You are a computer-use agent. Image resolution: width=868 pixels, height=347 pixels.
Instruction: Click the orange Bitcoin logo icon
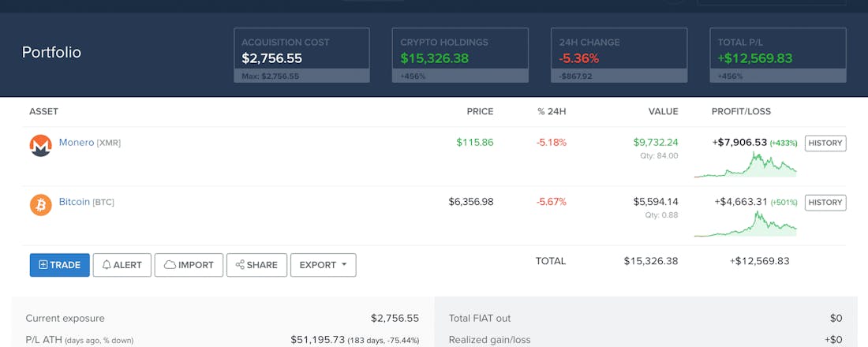pyautogui.click(x=40, y=205)
